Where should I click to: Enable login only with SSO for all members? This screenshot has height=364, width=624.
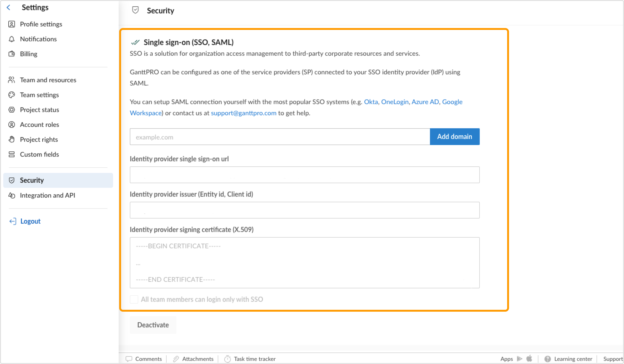134,299
